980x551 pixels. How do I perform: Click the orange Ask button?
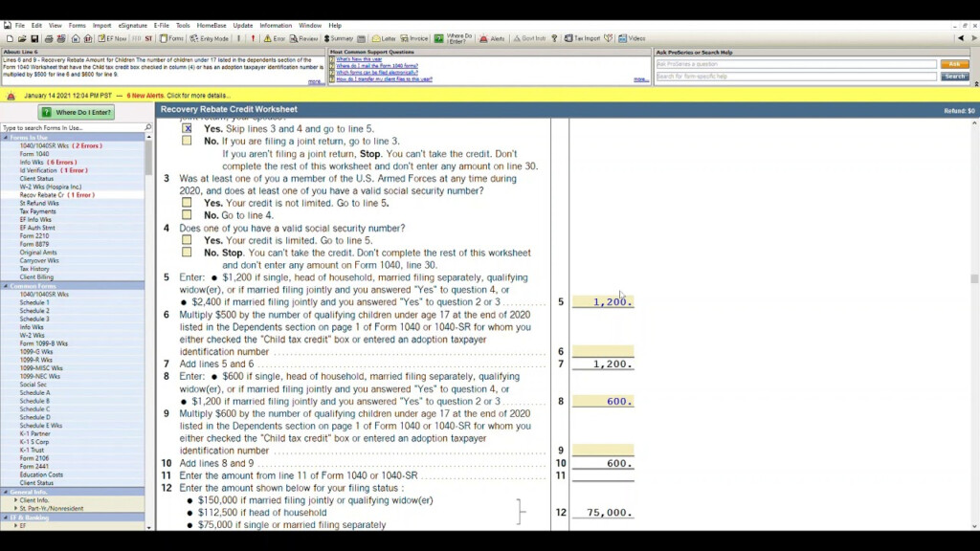point(954,64)
